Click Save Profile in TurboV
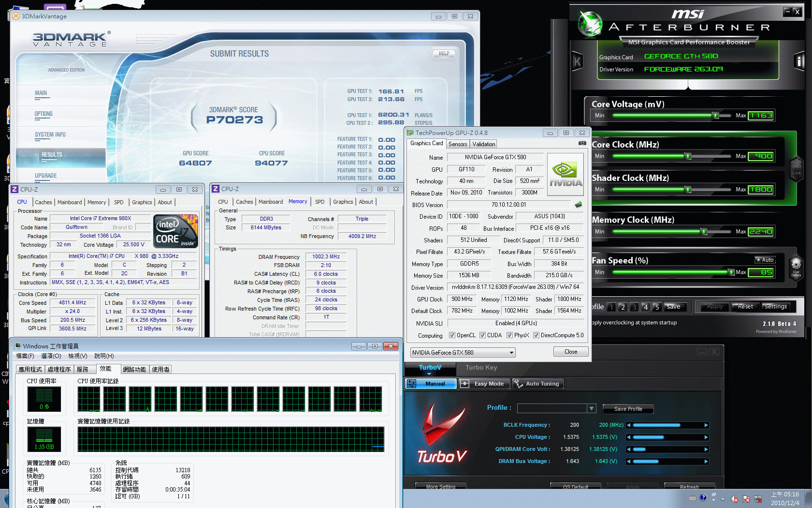 click(628, 409)
